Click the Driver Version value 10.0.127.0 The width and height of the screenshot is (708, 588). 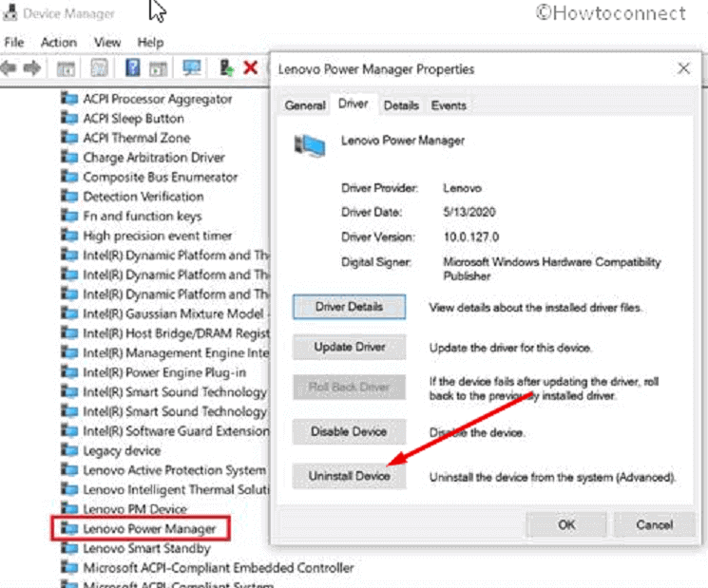click(x=471, y=237)
